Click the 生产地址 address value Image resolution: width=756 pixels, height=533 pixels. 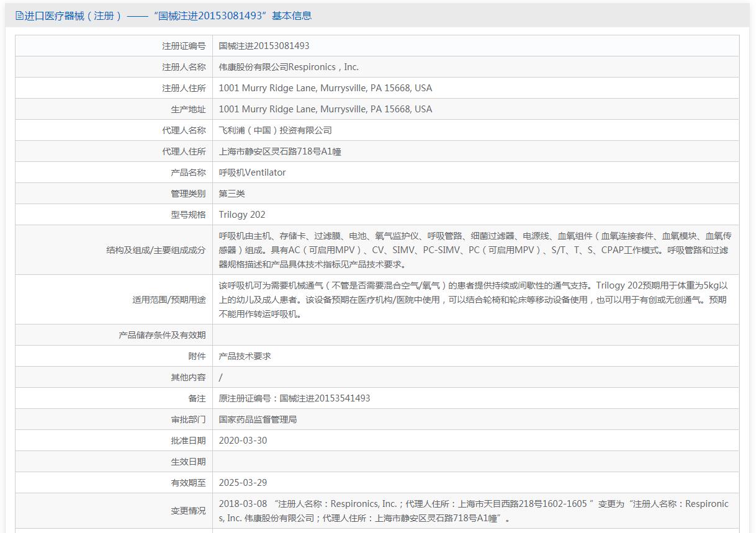coord(325,109)
